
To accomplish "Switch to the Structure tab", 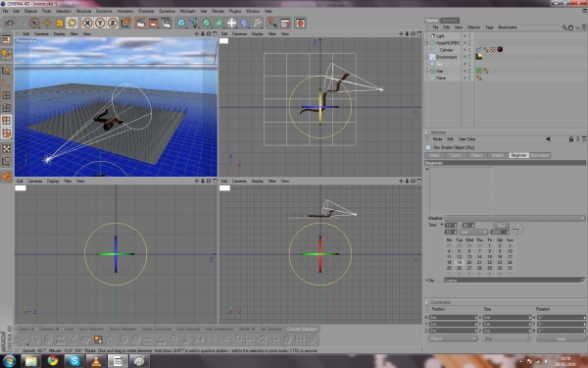I will [450, 21].
